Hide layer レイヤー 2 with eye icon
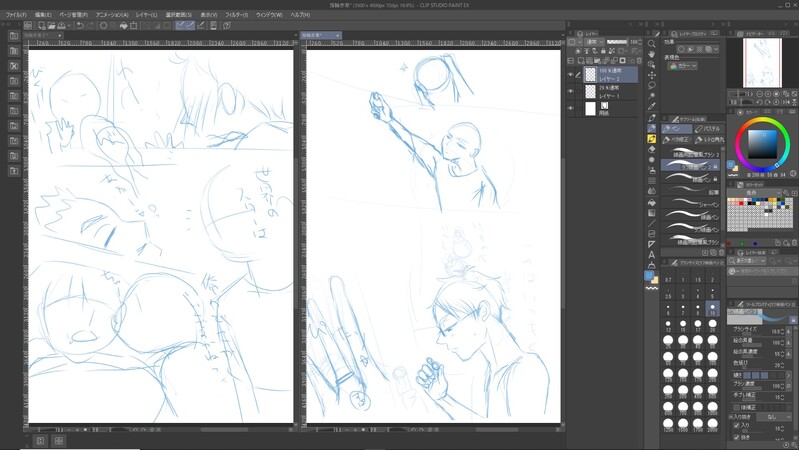 click(571, 75)
